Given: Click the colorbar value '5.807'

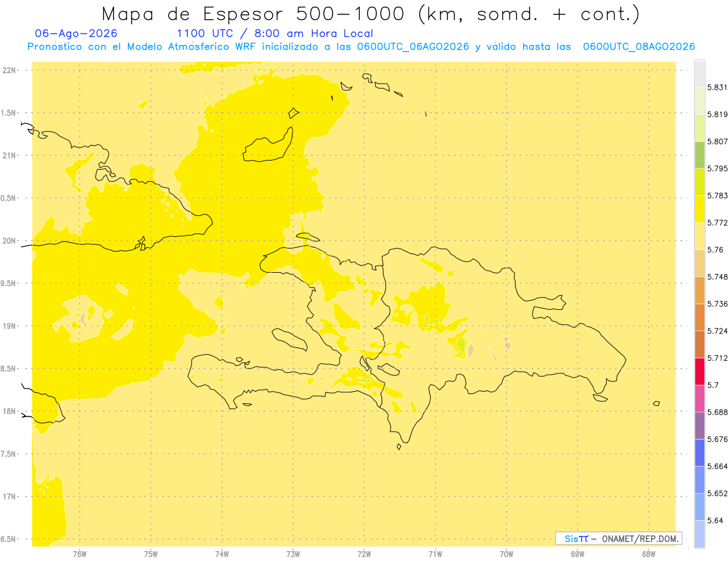Looking at the screenshot, I should click(717, 141).
